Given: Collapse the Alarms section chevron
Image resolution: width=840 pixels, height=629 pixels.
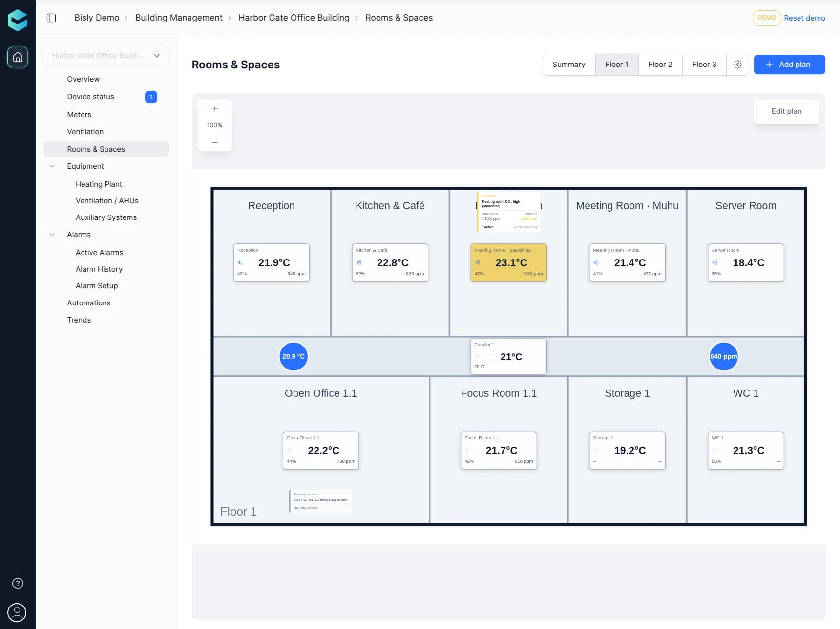Looking at the screenshot, I should point(52,235).
